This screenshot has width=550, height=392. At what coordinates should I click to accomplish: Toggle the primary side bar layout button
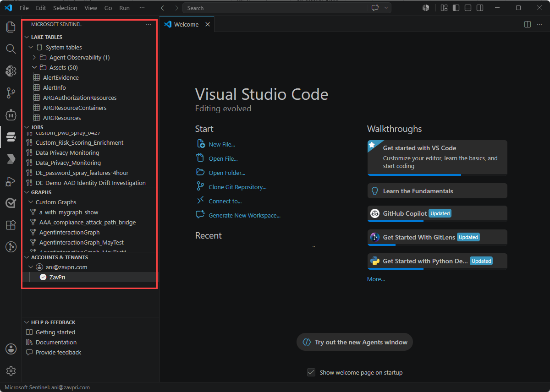pyautogui.click(x=456, y=8)
